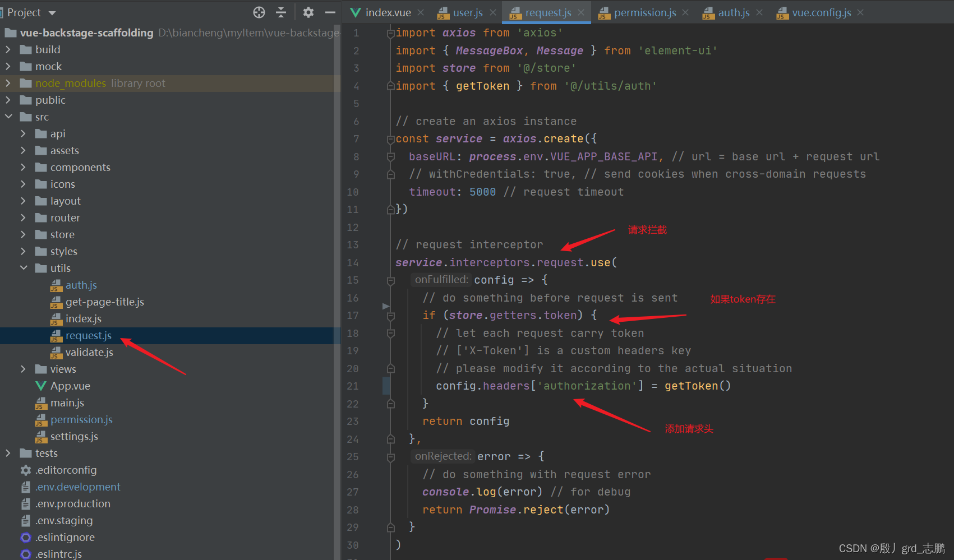Fold the if block at line 17

390,316
